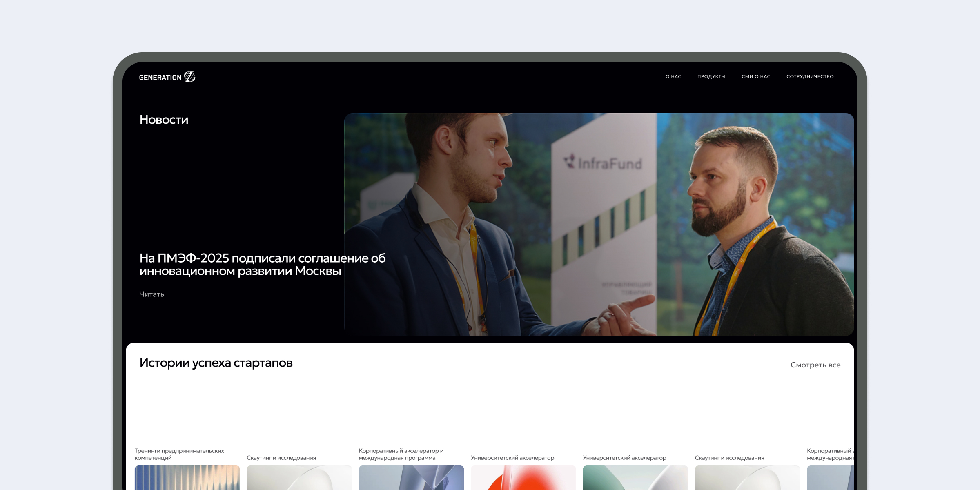
Task: Click the Смотреть все link
Action: 815,365
